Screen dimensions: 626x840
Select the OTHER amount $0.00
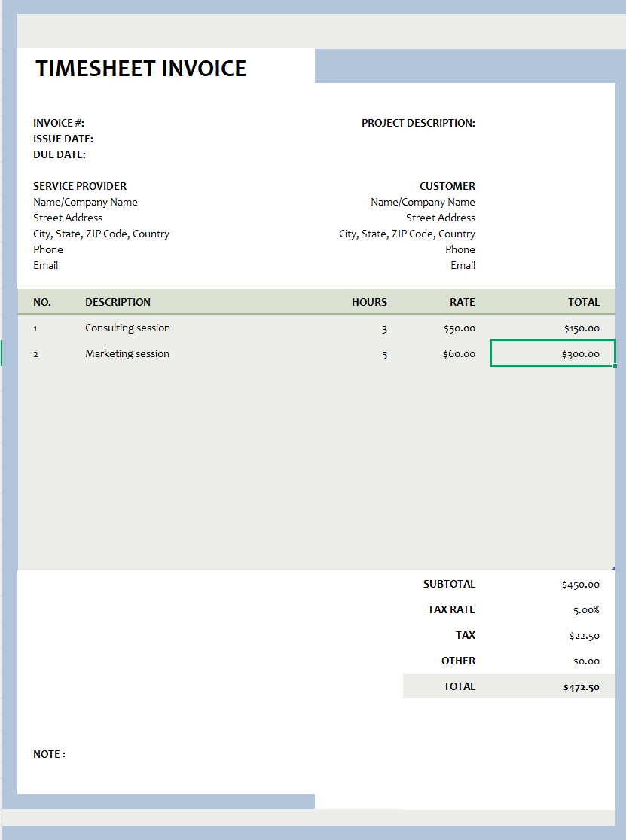pos(584,661)
